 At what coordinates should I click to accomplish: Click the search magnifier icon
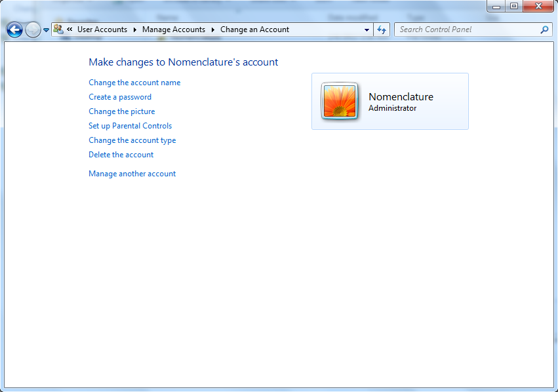544,30
